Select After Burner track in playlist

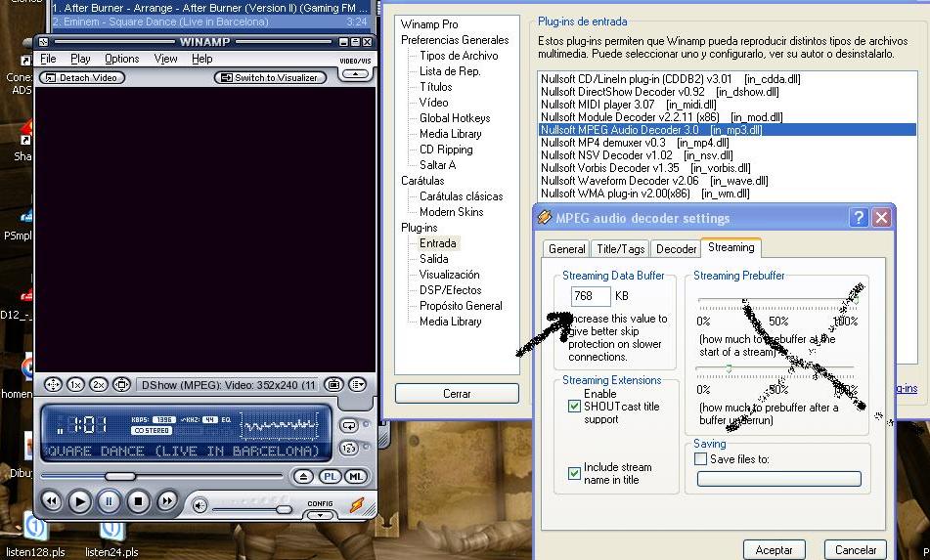210,8
